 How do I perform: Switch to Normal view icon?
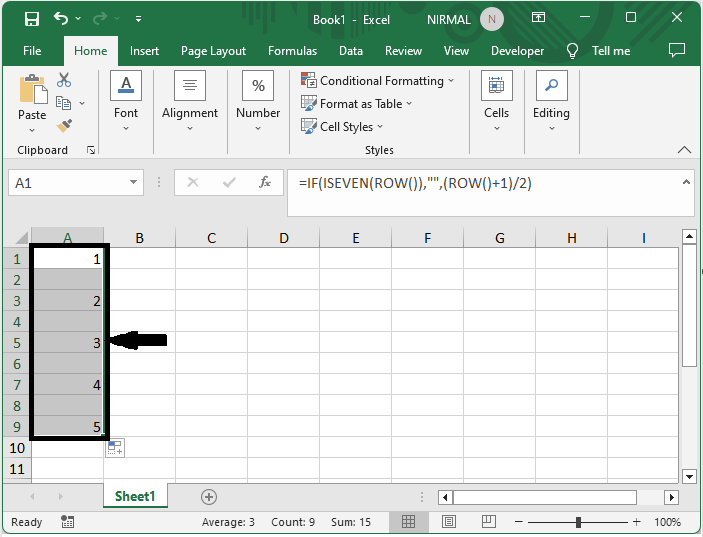[408, 522]
